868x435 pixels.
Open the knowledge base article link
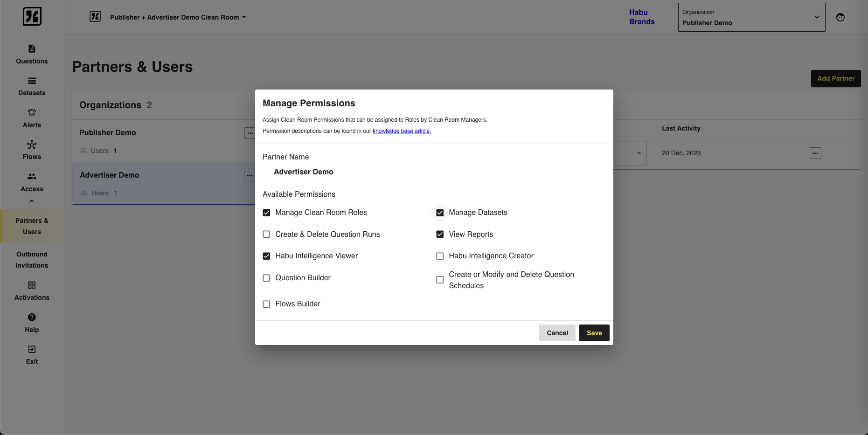tap(402, 131)
